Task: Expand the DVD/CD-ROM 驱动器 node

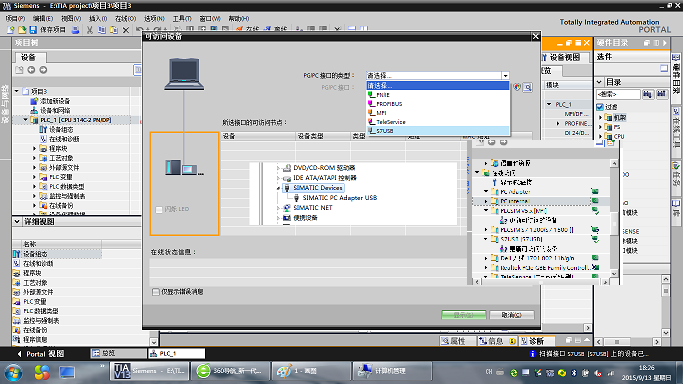Action: pyautogui.click(x=278, y=168)
